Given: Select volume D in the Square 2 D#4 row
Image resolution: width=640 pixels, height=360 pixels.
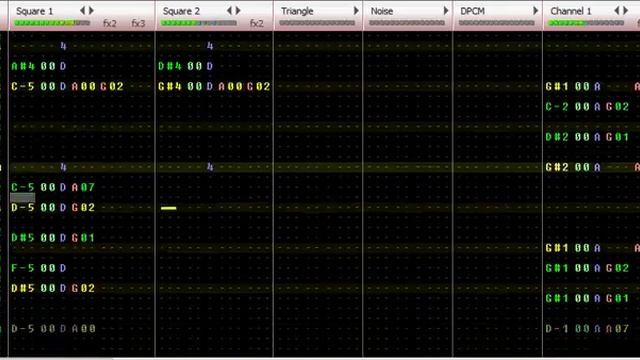Looking at the screenshot, I should click(x=209, y=66).
